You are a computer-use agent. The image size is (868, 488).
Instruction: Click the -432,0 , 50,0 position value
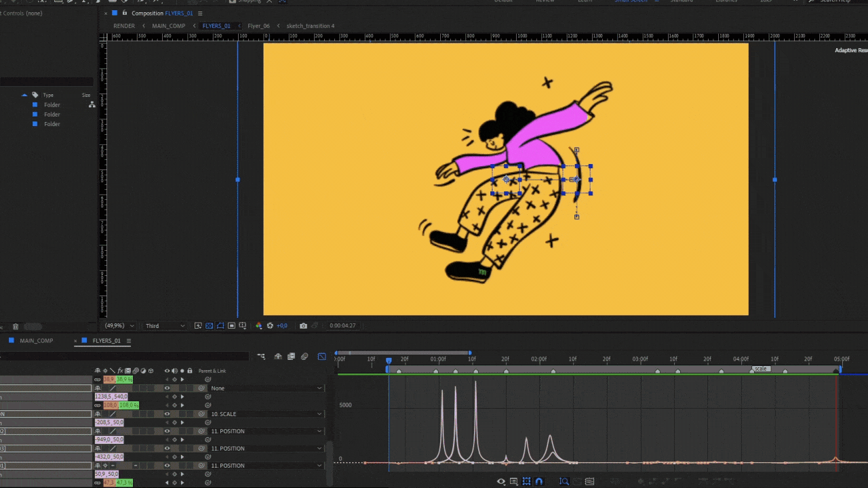109,457
